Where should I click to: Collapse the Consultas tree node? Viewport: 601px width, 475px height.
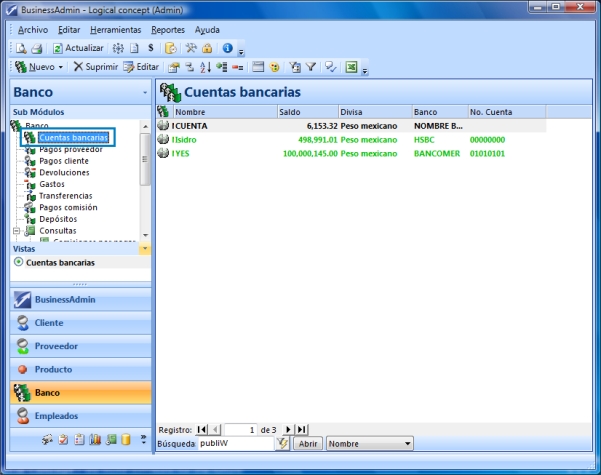[x=17, y=230]
